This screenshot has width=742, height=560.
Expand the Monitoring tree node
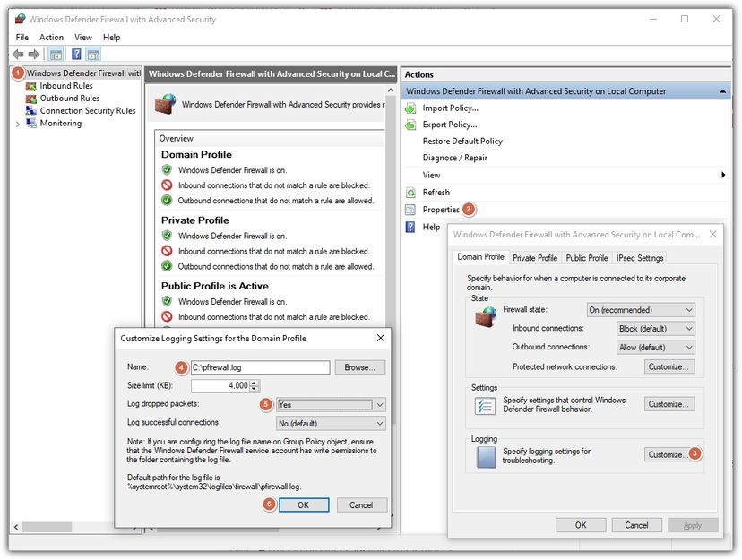18,124
